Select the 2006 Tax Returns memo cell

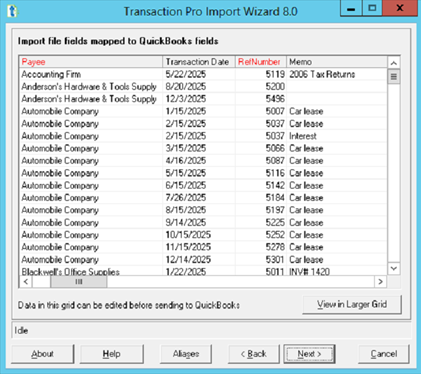[x=337, y=74]
